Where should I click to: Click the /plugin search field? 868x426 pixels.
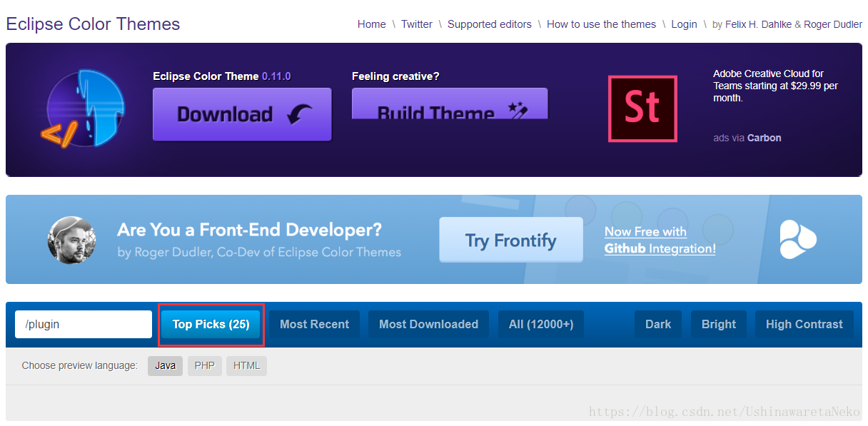(x=84, y=324)
